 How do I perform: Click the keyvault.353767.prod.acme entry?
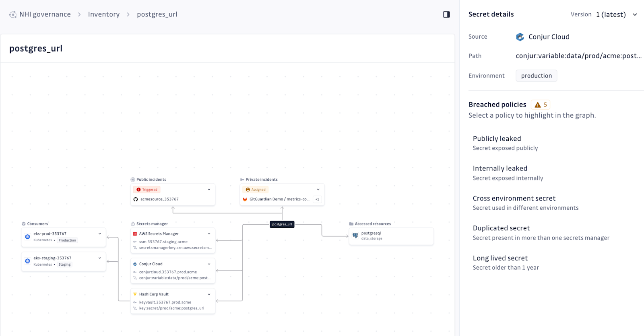coord(165,302)
